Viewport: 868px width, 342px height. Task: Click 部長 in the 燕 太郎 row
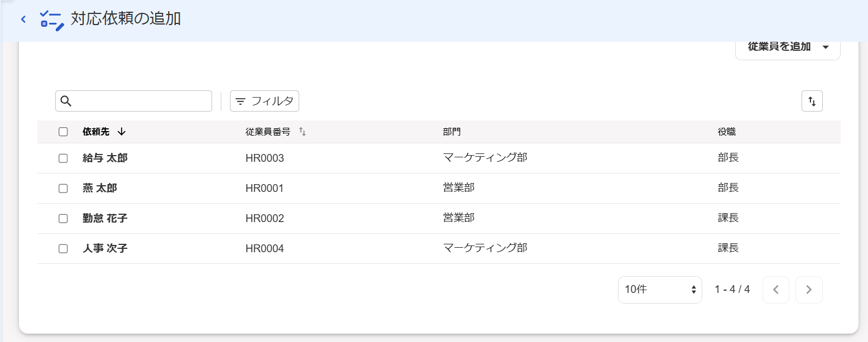click(728, 187)
